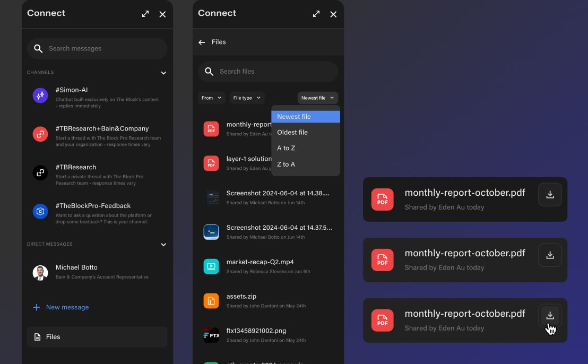The width and height of the screenshot is (588, 364).
Task: Collapse the CHANNELS section chevron
Action: click(x=163, y=73)
